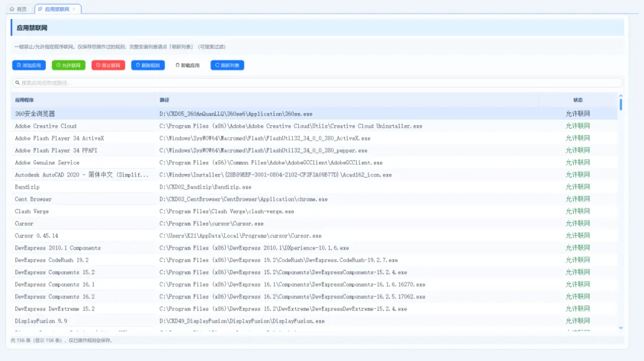Click 允许联网 status in Bandizip row
The width and height of the screenshot is (644, 361).
point(577,187)
